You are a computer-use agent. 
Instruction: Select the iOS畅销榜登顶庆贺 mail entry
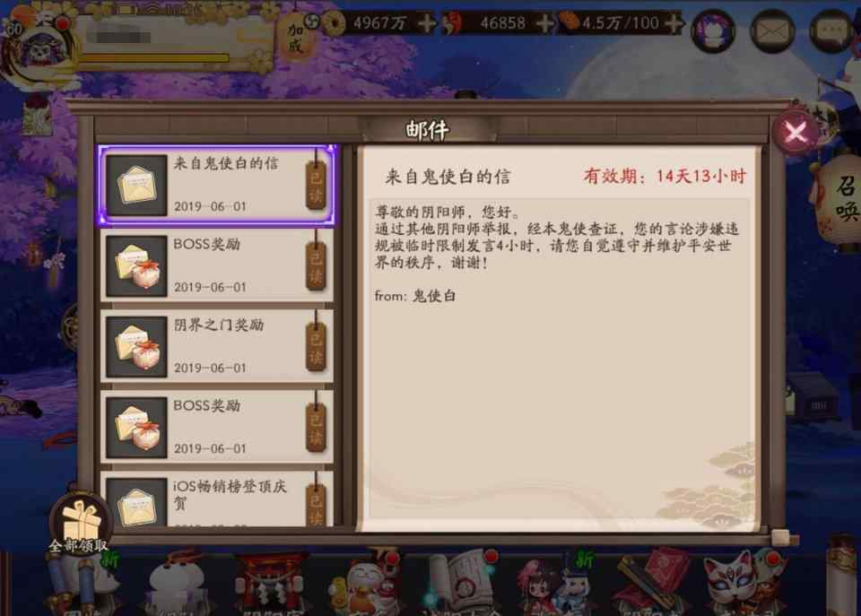click(x=216, y=499)
